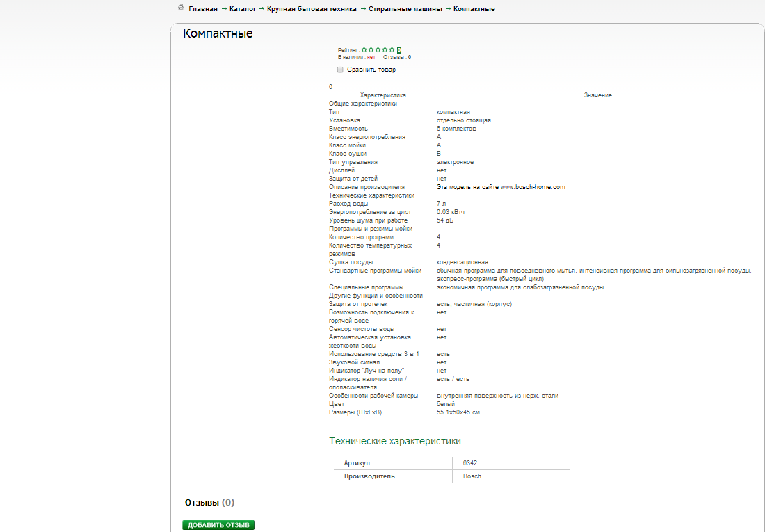This screenshot has width=765, height=532.
Task: Rate the product one star
Action: pyautogui.click(x=364, y=50)
